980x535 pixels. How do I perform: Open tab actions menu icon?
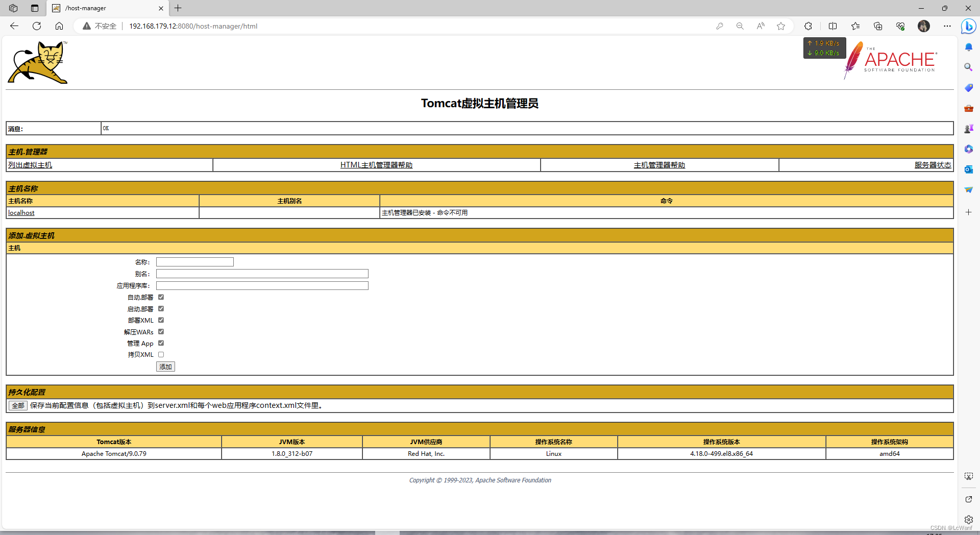[35, 8]
